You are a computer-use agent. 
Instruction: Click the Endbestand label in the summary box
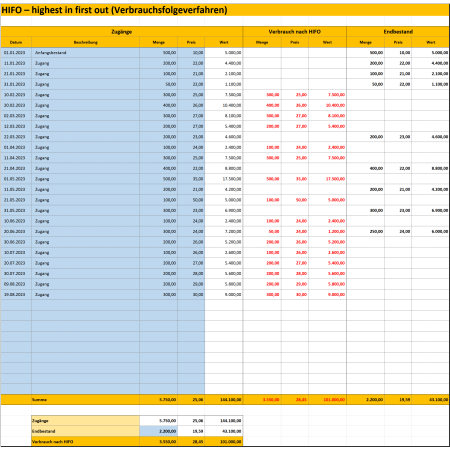tap(86, 431)
